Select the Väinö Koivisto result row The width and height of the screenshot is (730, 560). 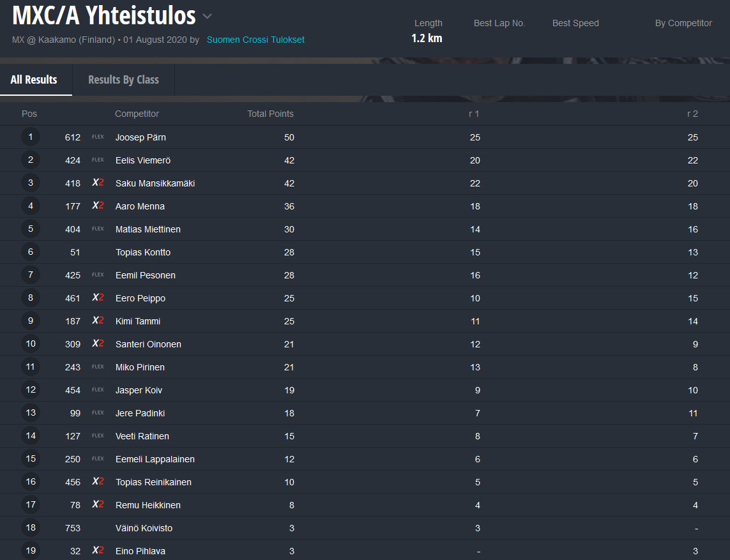pos(365,528)
